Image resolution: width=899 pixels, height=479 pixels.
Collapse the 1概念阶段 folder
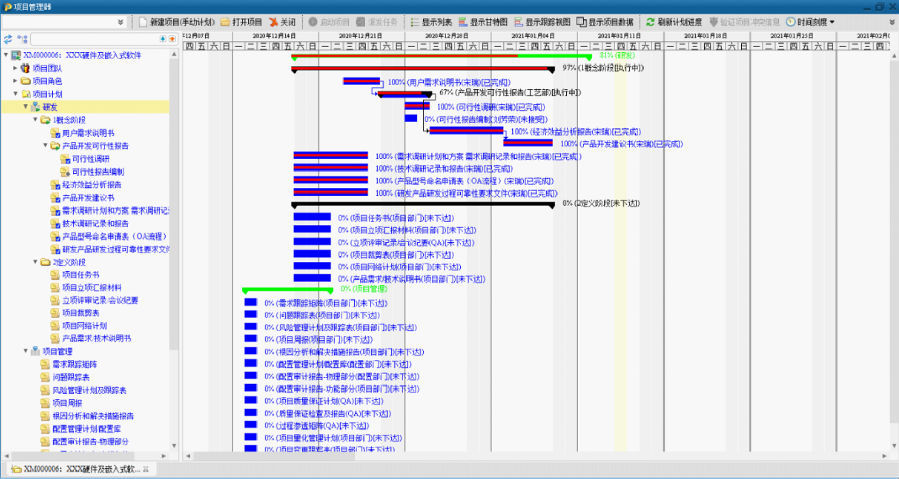pos(35,119)
